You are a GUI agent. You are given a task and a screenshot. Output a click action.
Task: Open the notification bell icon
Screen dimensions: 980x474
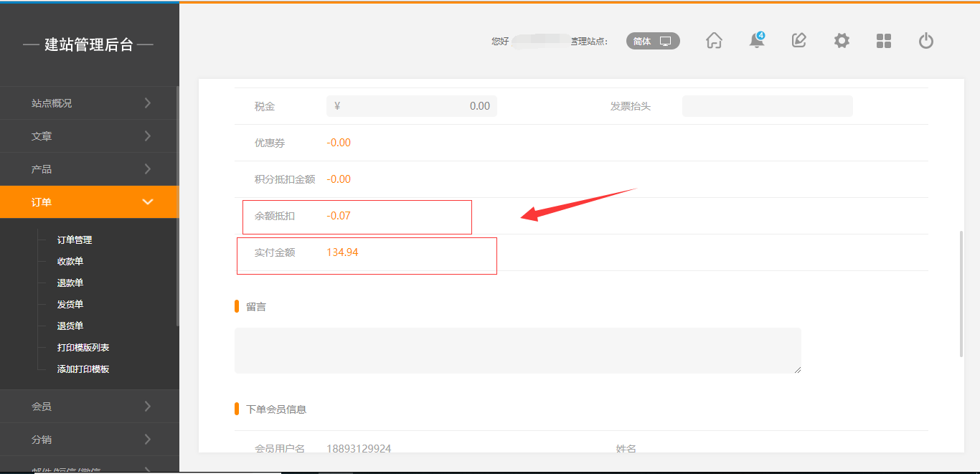pyautogui.click(x=756, y=41)
